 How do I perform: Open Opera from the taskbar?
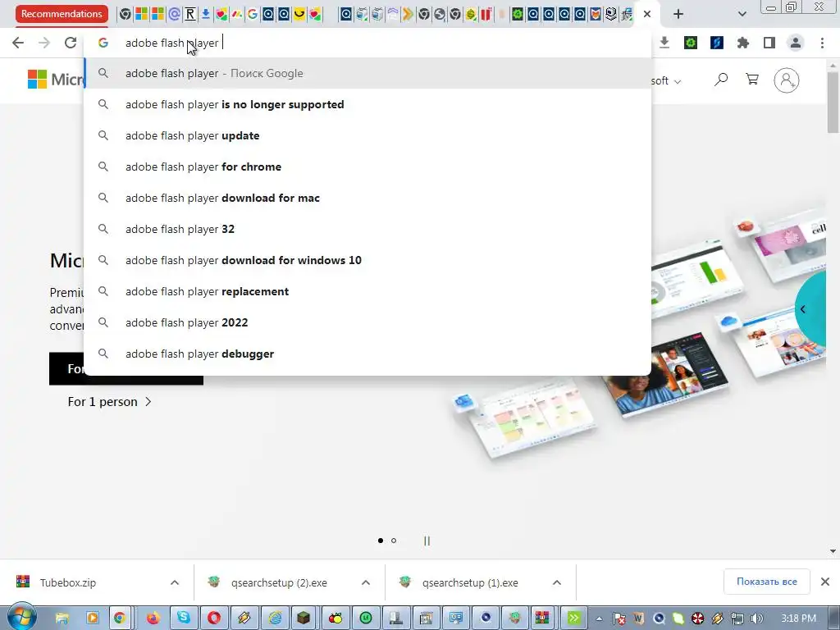tap(214, 619)
